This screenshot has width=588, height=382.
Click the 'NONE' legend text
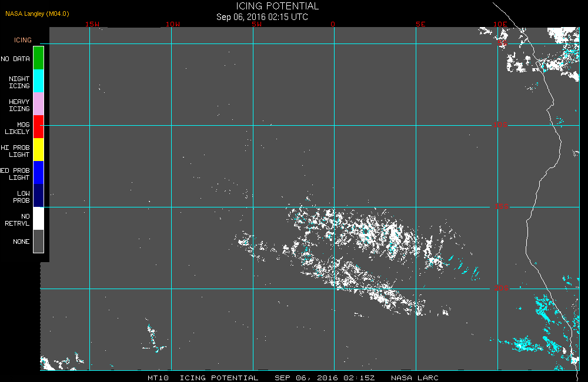tap(21, 242)
